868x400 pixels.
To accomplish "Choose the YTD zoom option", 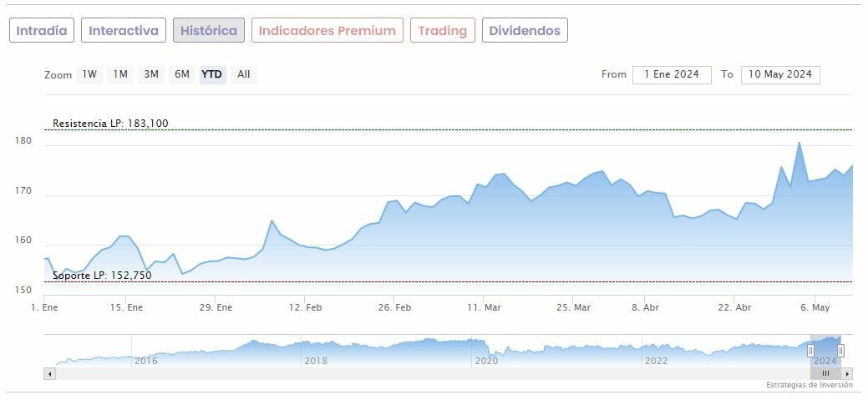I will tap(212, 74).
